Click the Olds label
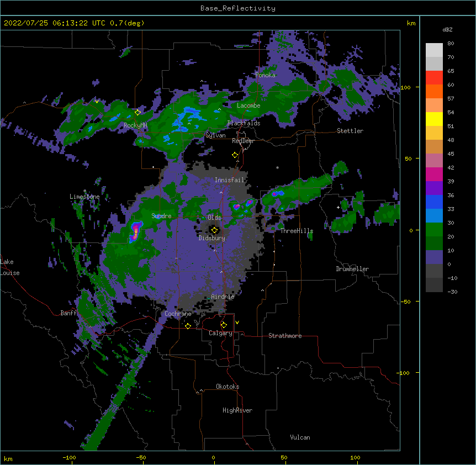 pyautogui.click(x=214, y=218)
